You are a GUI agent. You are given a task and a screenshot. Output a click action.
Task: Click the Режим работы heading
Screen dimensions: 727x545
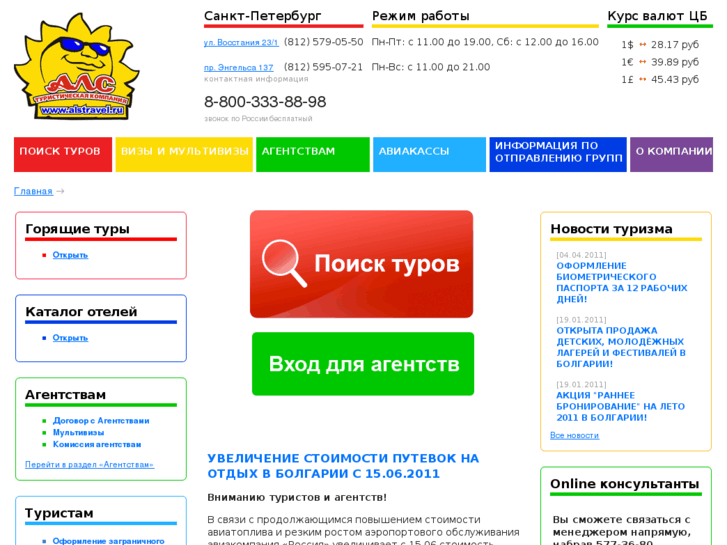coord(421,16)
